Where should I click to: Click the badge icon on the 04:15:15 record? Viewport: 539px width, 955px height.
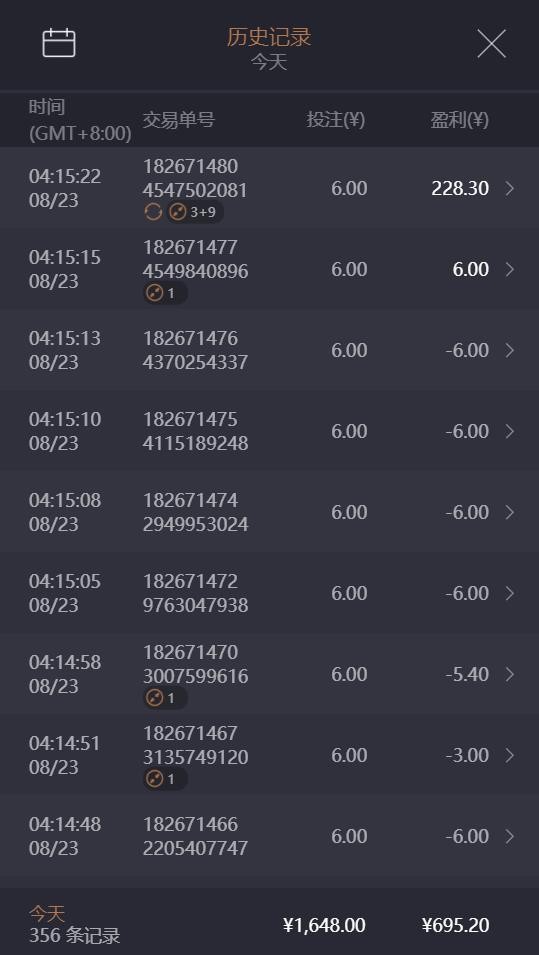[x=165, y=294]
